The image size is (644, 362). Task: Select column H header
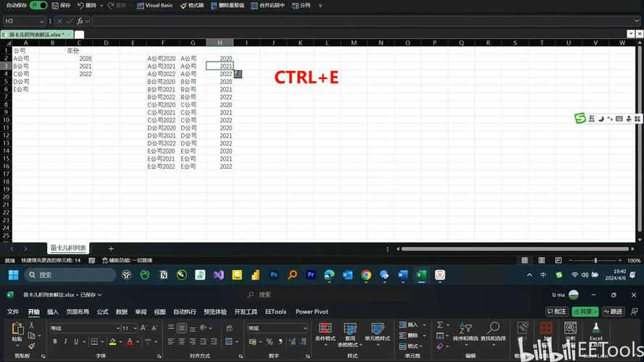tap(219, 43)
